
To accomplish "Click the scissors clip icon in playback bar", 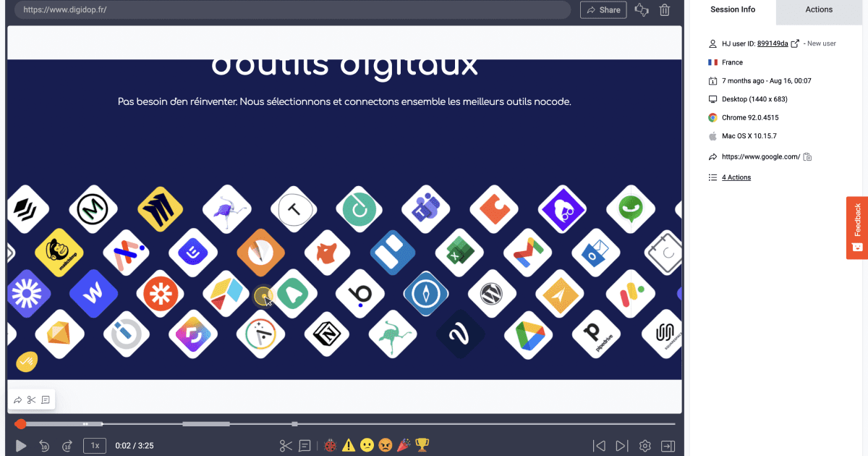I will click(x=286, y=446).
